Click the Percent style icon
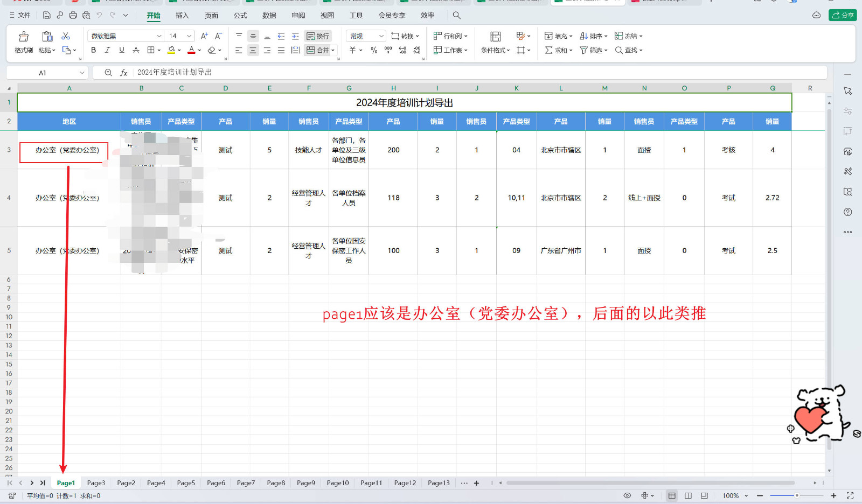The height and width of the screenshot is (504, 862). (x=374, y=50)
